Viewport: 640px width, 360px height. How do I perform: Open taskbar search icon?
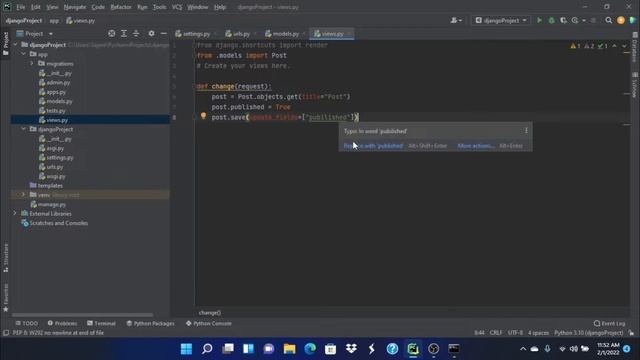(207, 349)
